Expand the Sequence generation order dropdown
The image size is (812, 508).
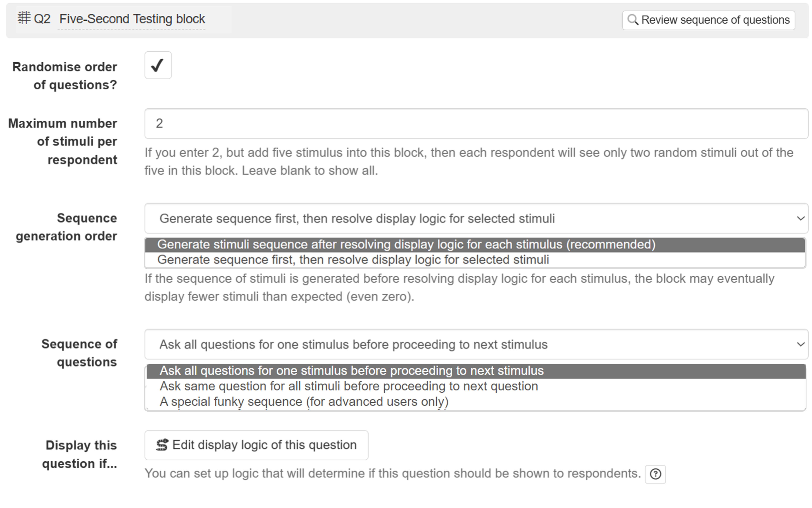476,218
